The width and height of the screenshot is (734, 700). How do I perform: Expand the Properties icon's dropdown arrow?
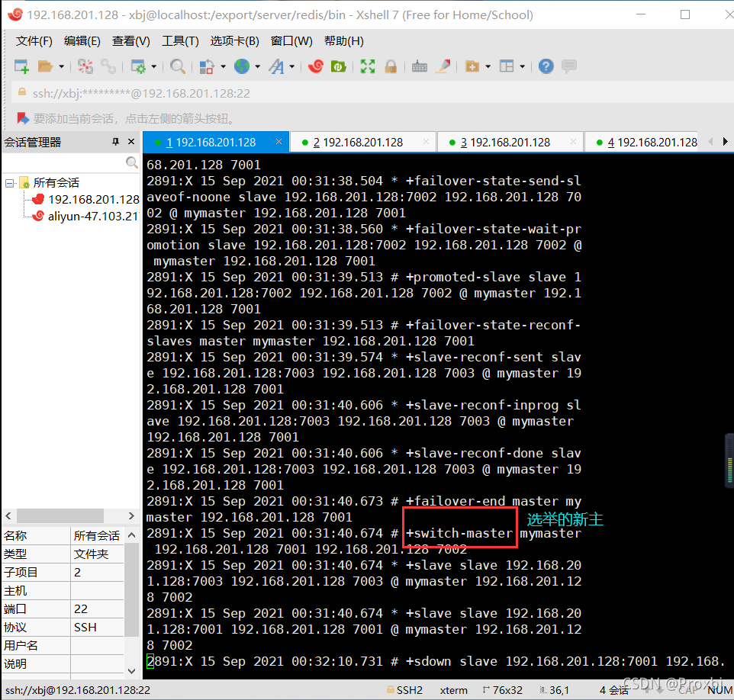[153, 66]
